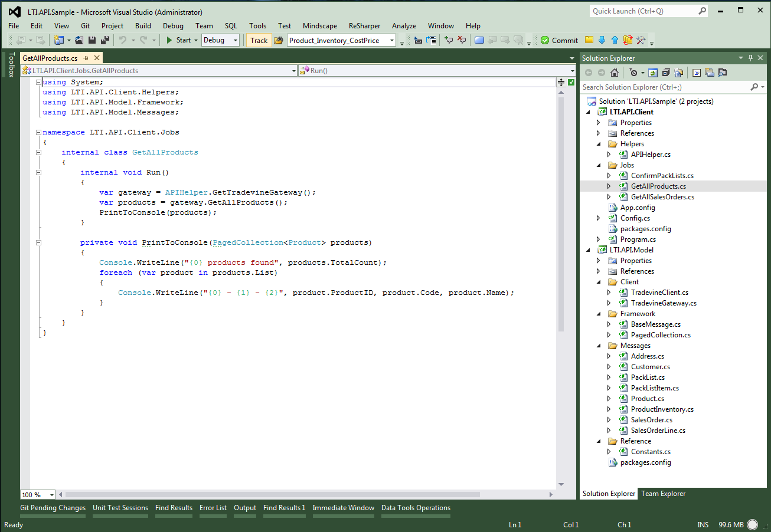
Task: Click Solution Explorer Properties icon
Action: coord(710,73)
